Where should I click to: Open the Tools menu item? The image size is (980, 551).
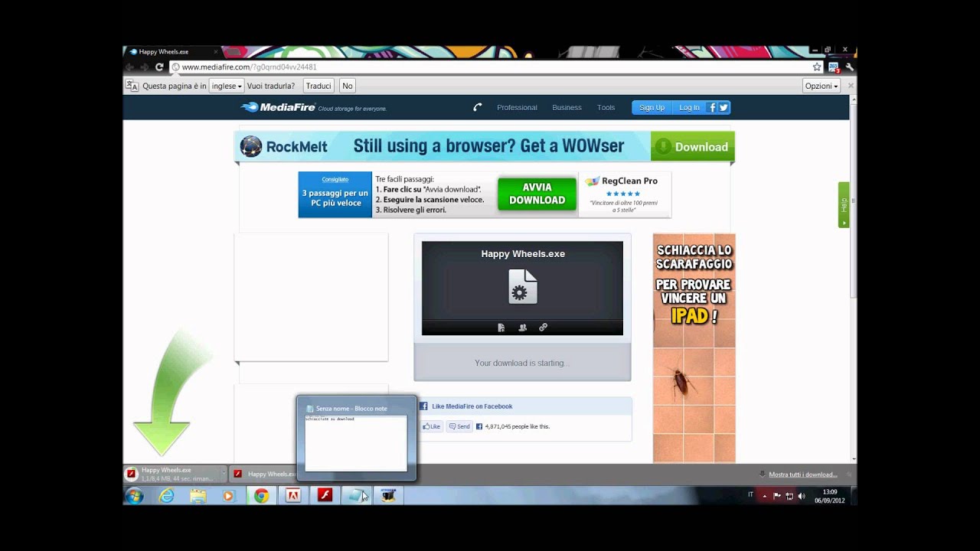606,107
